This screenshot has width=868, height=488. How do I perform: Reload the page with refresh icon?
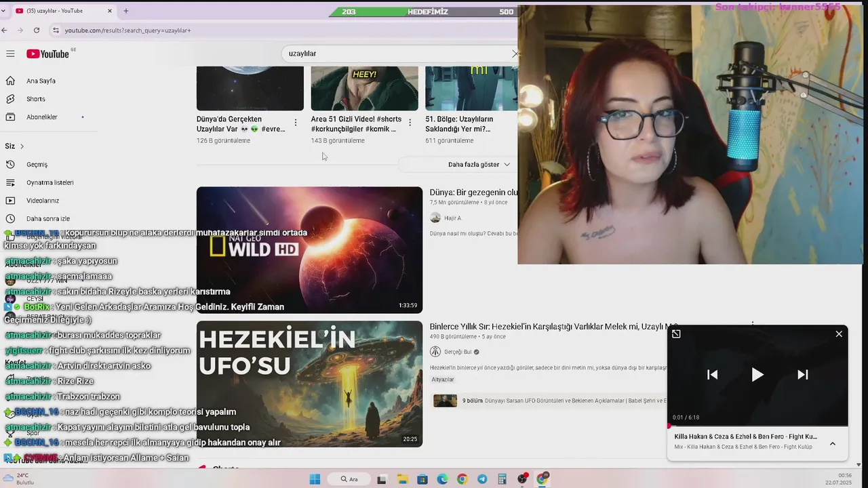point(37,30)
